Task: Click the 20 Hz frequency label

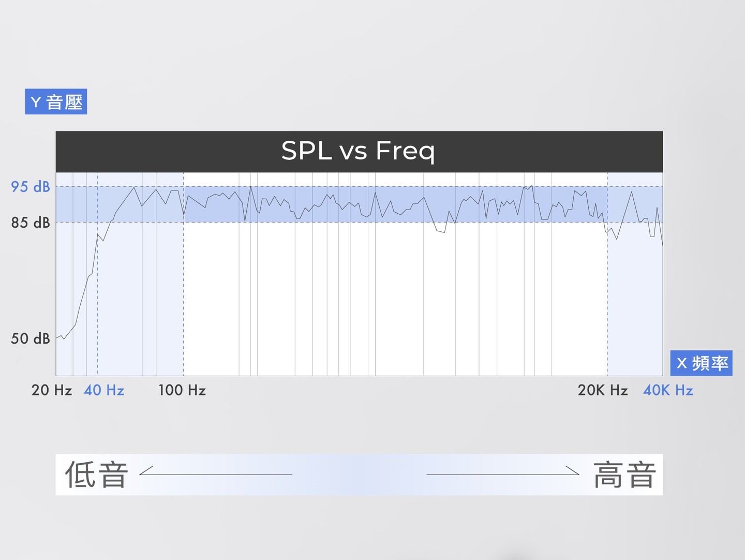Action: [x=51, y=390]
